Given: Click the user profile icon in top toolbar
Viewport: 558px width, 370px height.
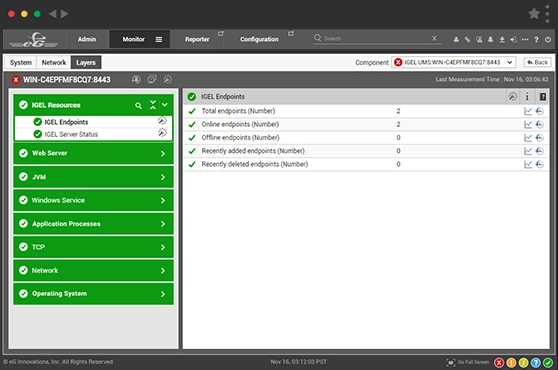Looking at the screenshot, I should click(x=456, y=39).
